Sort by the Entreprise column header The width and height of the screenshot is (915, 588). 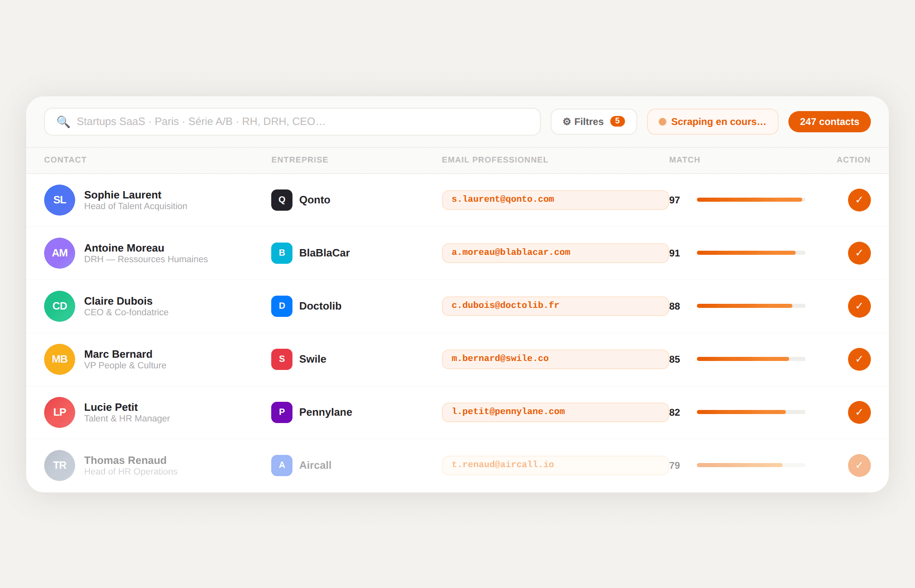(x=299, y=160)
